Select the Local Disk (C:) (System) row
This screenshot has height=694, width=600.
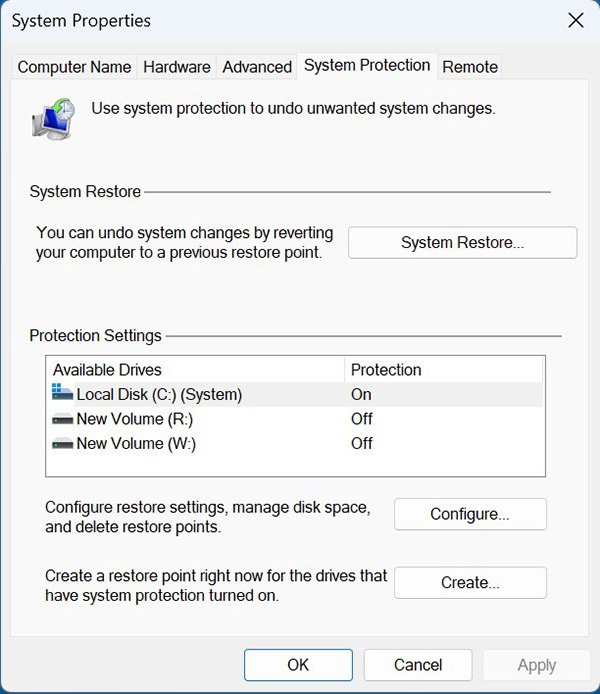tap(160, 394)
